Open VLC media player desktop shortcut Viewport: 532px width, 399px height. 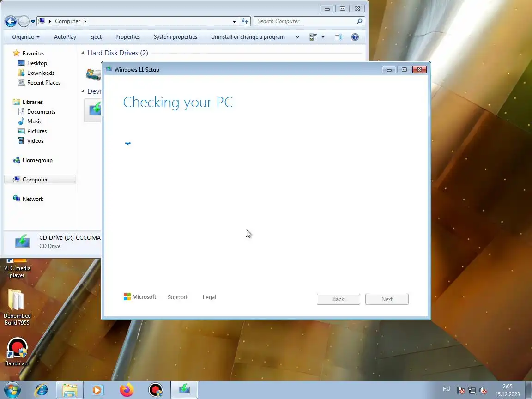click(x=17, y=268)
